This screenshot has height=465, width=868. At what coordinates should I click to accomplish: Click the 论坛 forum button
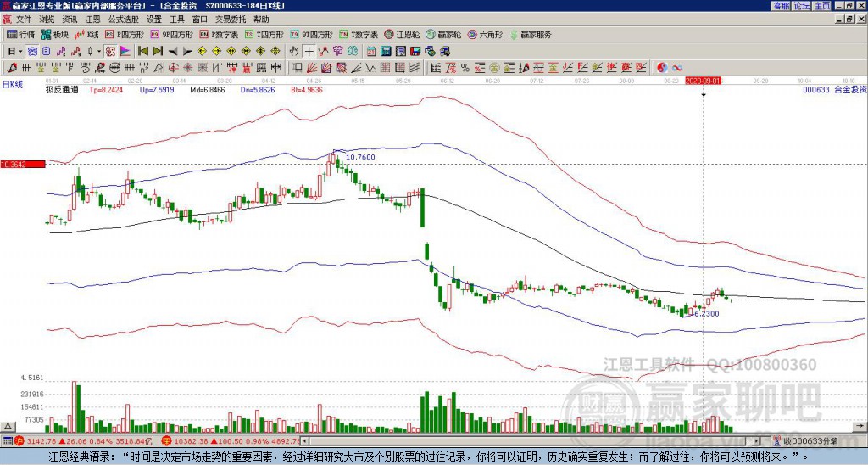point(802,6)
